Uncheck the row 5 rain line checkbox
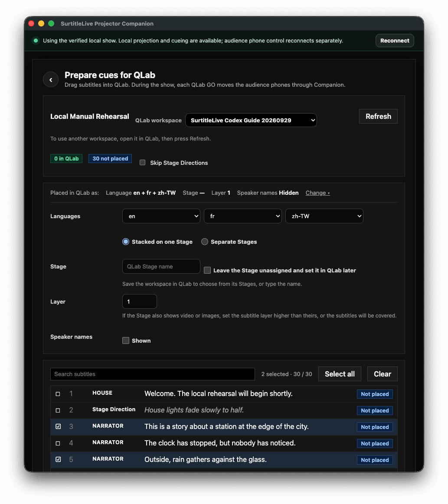Image resolution: width=448 pixels, height=504 pixels. tap(58, 459)
